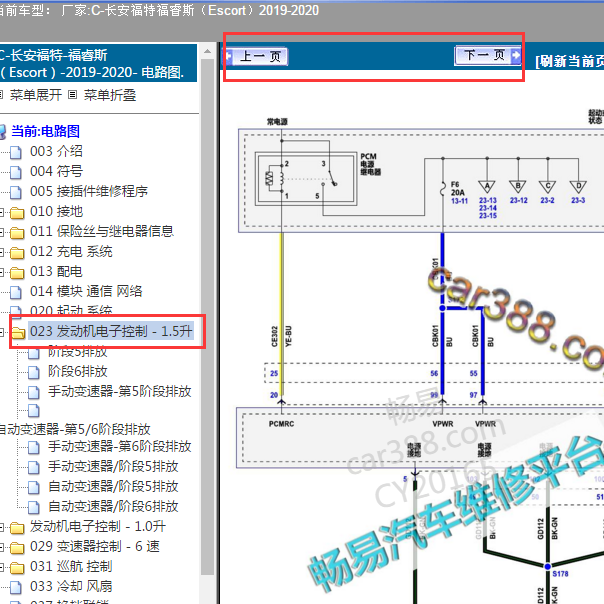The width and height of the screenshot is (604, 604).
Task: Collapse the whole menu with 菜单折叠
Action: point(110,95)
